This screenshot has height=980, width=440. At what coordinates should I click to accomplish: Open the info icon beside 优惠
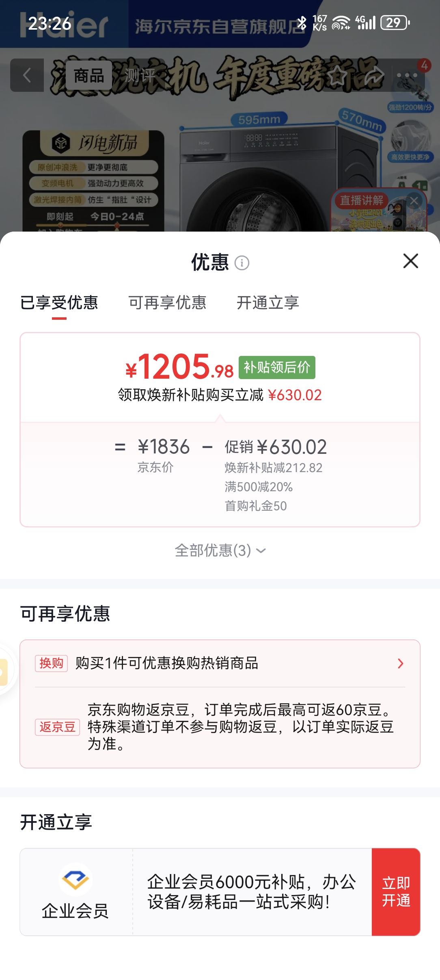coord(242,263)
